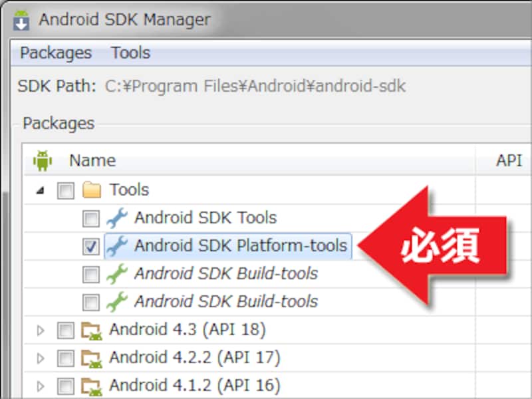
Task: Click the SDK Manager icon in the title bar
Action: 20,19
